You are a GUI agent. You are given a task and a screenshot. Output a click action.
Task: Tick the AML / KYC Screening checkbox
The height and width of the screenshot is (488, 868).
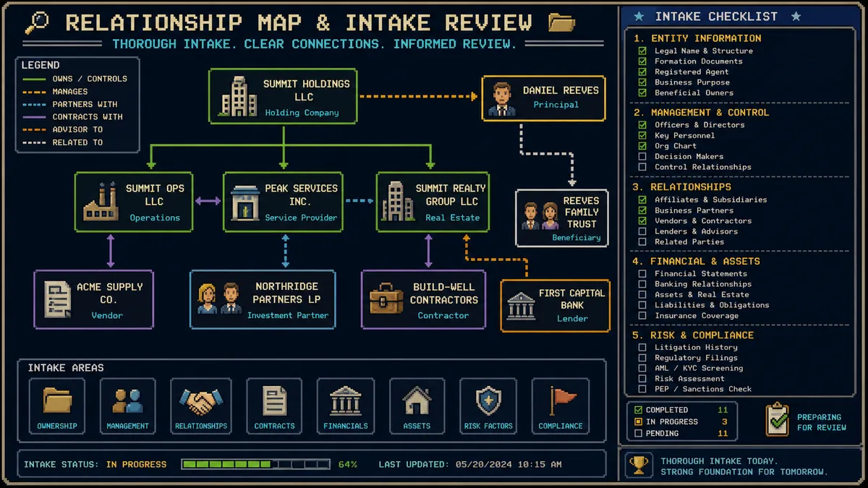click(642, 368)
